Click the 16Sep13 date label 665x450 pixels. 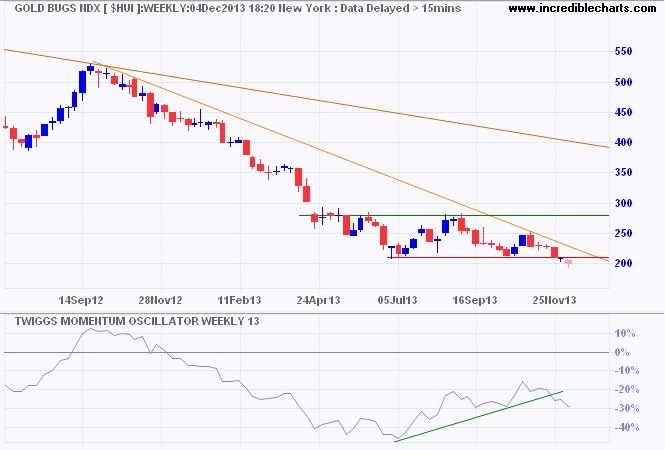click(x=475, y=300)
